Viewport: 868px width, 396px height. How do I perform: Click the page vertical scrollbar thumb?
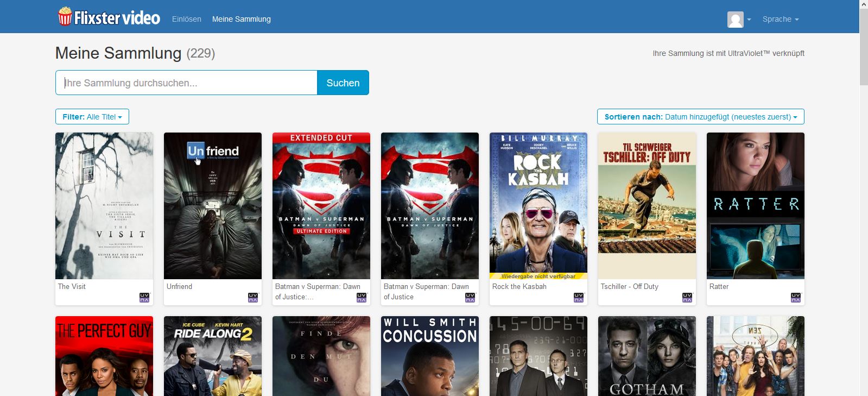pyautogui.click(x=864, y=47)
